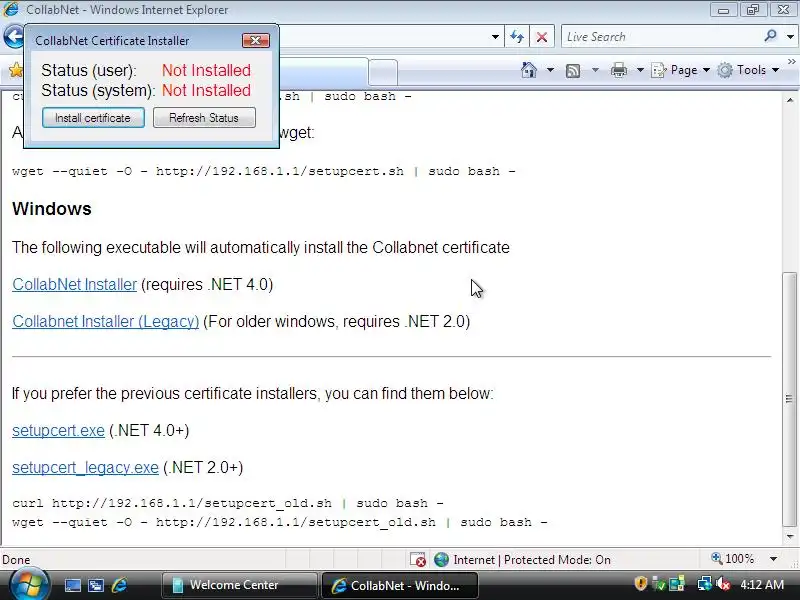Click the Refresh Status button
Screen dimensions: 800x600
tap(204, 118)
